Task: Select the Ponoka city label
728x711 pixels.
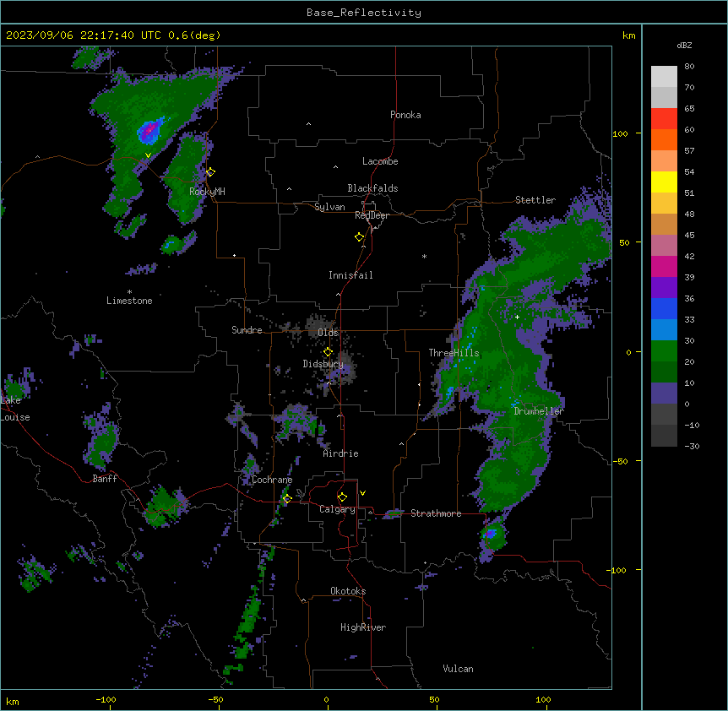Action: click(405, 115)
